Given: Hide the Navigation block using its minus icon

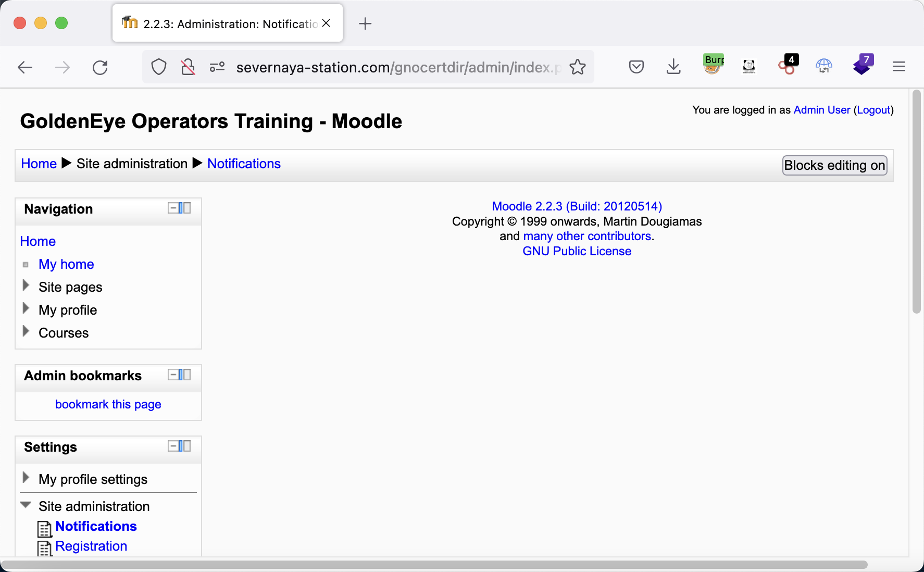Looking at the screenshot, I should 172,208.
